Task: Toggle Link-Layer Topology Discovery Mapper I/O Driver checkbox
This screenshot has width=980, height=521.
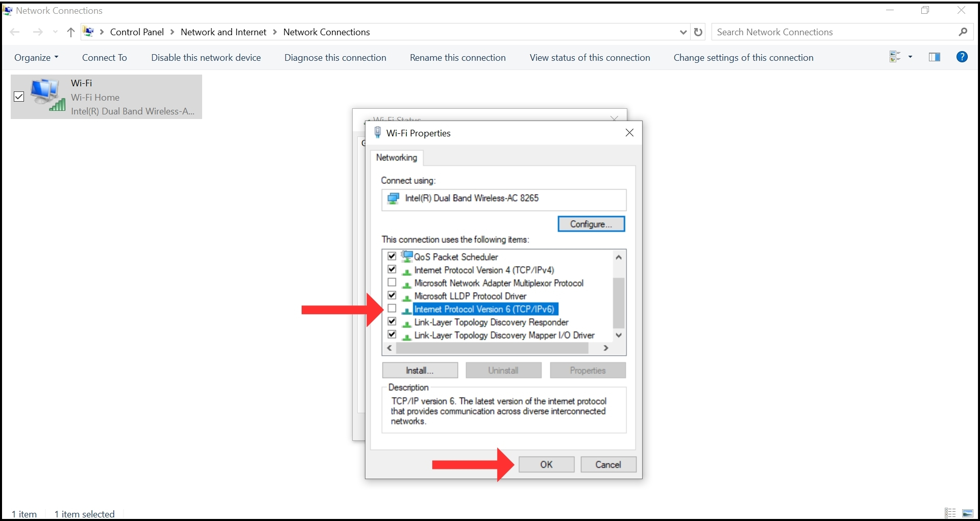Action: click(x=392, y=335)
